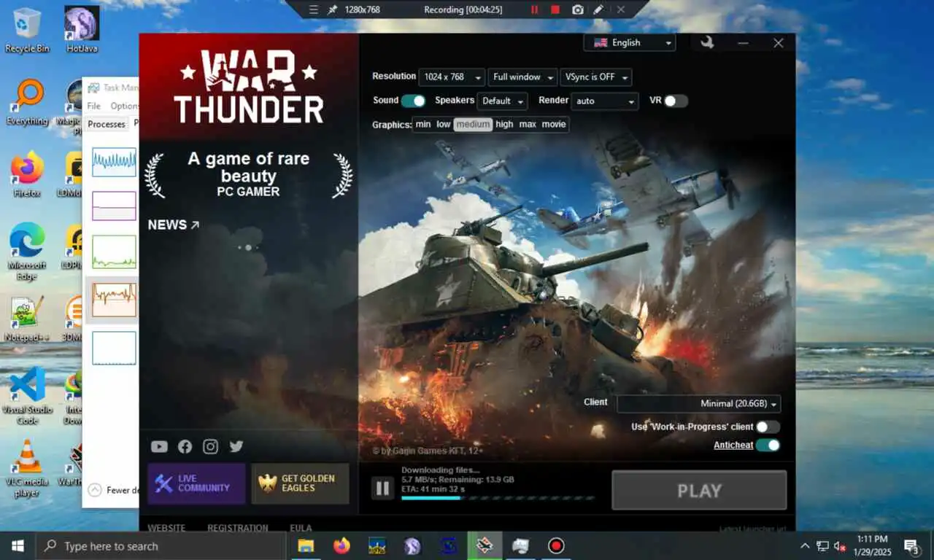Show hidden system tray icons

pos(805,546)
